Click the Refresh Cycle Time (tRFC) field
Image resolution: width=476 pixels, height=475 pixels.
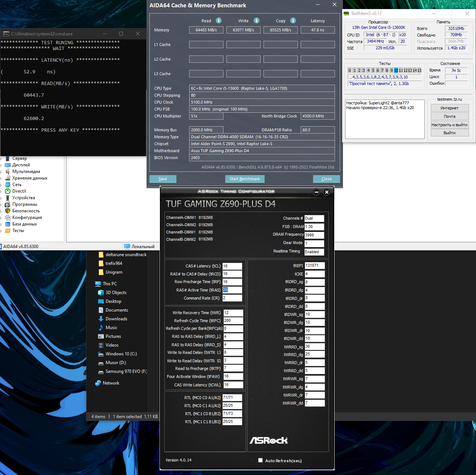(x=233, y=321)
